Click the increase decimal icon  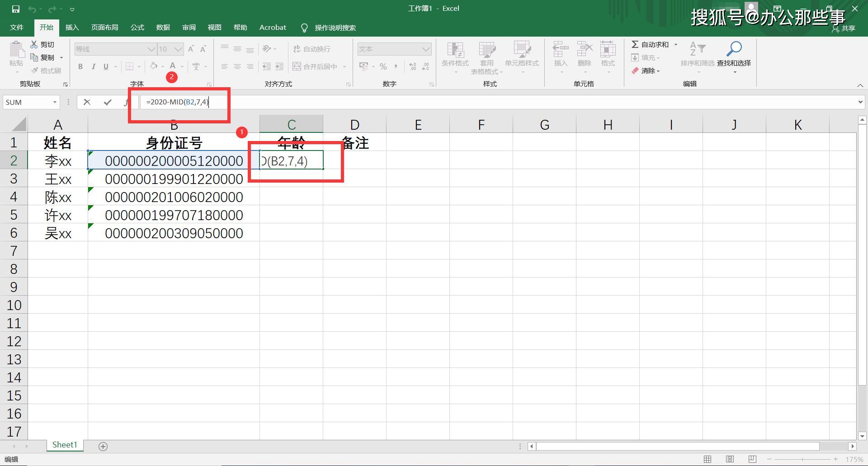(x=413, y=66)
